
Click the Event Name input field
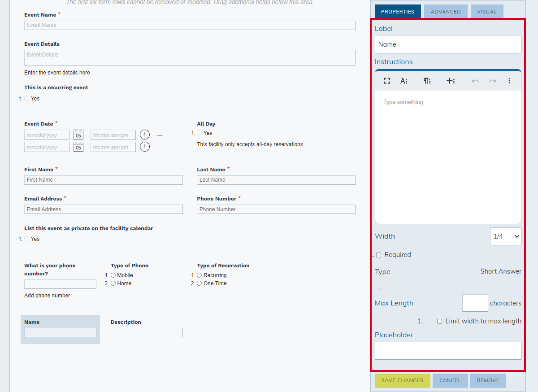tap(190, 25)
